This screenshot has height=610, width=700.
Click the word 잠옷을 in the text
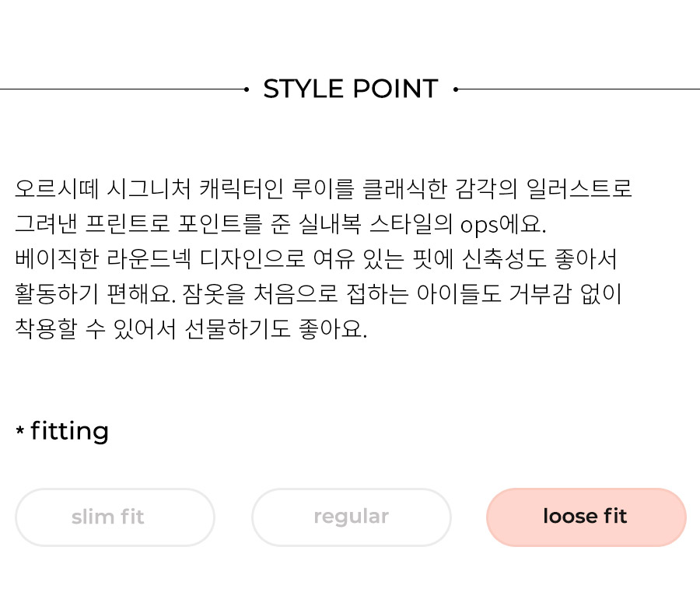(215, 294)
